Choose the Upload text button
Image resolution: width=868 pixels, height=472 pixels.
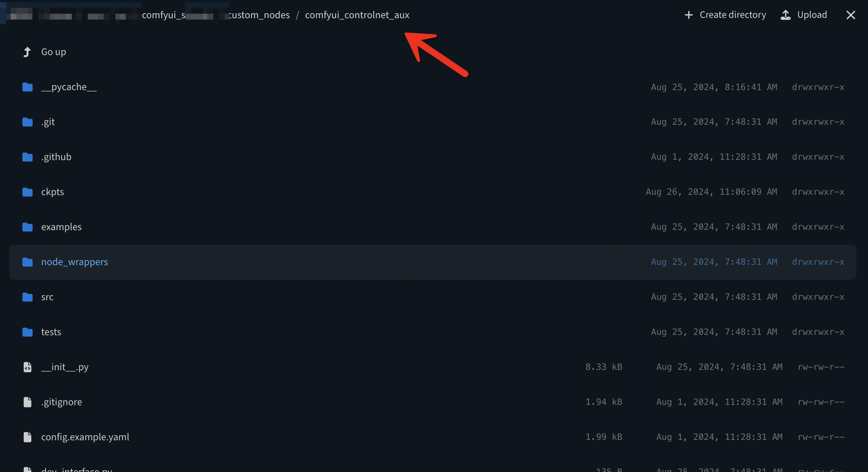click(x=812, y=15)
